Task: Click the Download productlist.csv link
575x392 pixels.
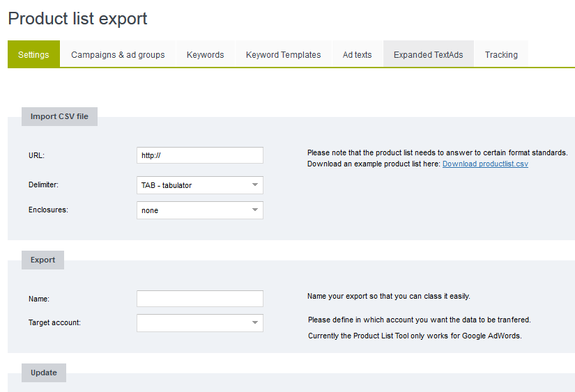Action: point(485,164)
